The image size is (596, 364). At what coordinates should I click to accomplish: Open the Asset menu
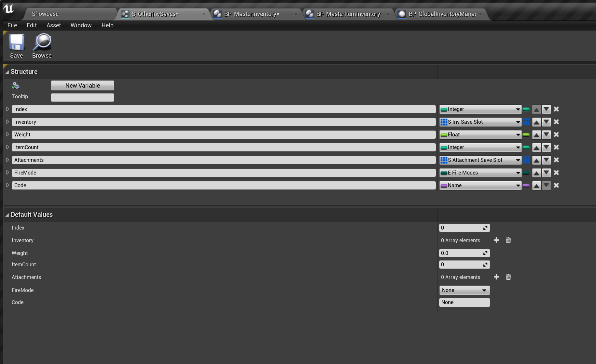53,25
